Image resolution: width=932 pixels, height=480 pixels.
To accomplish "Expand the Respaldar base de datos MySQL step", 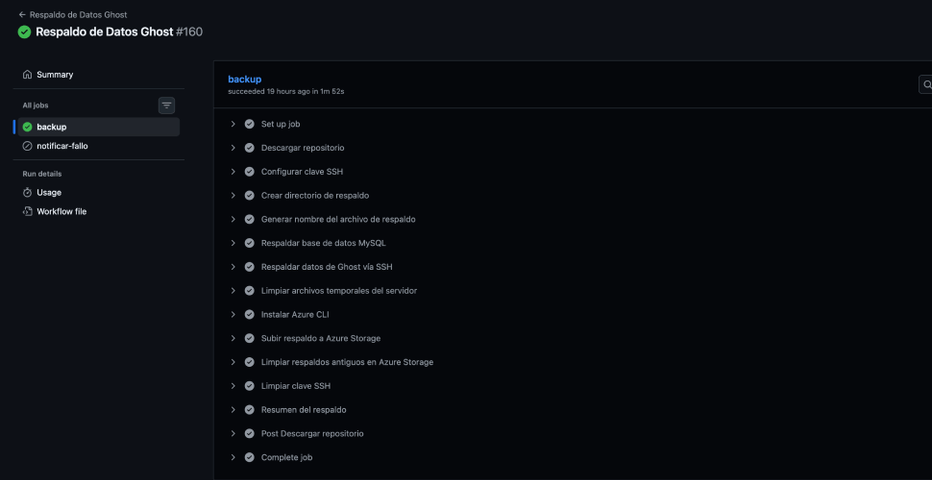I will click(x=233, y=243).
